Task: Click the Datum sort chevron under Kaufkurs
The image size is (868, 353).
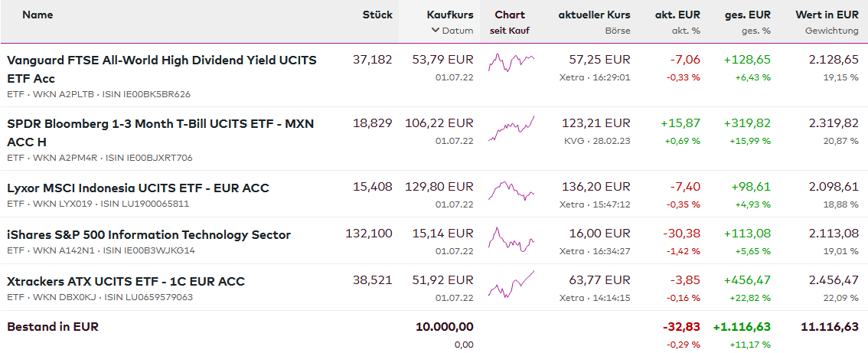Action: 435,31
